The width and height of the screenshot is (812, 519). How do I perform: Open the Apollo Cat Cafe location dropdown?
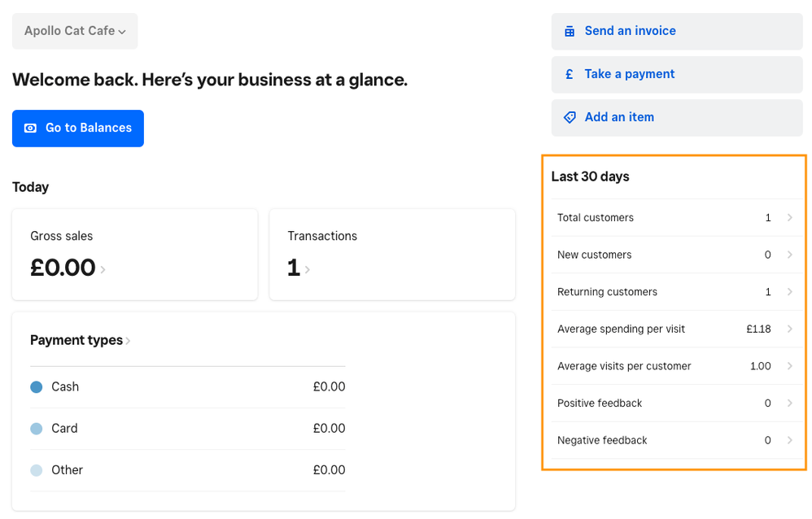[75, 31]
